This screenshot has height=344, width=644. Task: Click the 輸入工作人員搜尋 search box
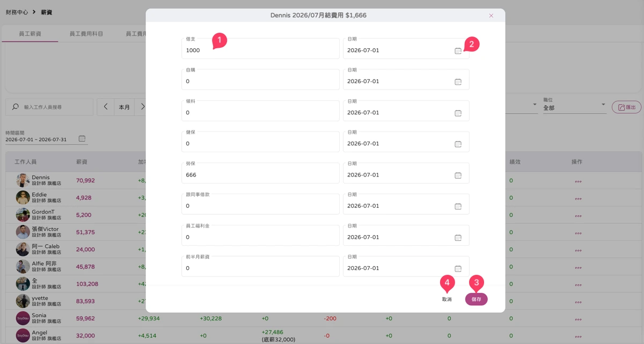click(49, 107)
